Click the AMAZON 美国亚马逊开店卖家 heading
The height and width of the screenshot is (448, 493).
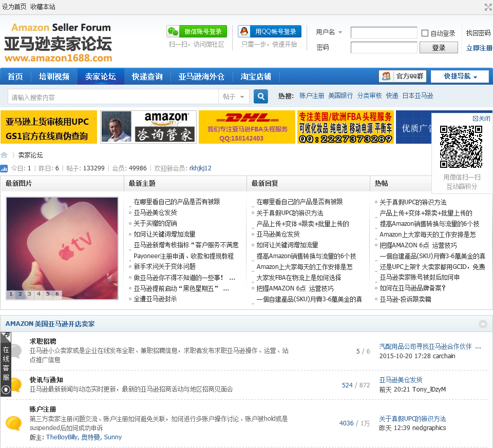click(50, 324)
